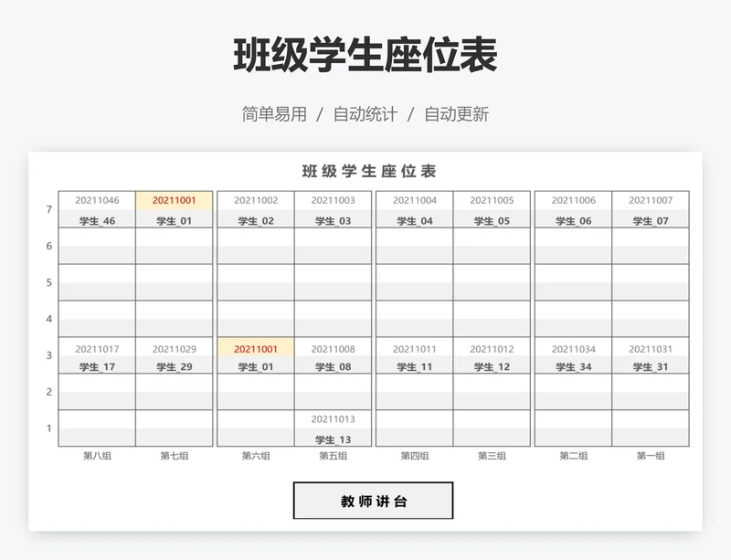Click the 第四组 column label
Image resolution: width=731 pixels, height=560 pixels.
pos(415,456)
